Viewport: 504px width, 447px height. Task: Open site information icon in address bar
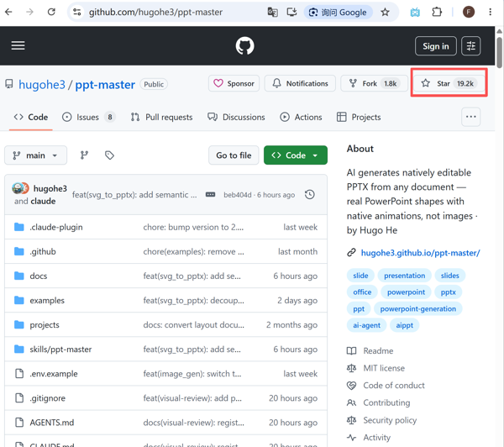pos(76,13)
